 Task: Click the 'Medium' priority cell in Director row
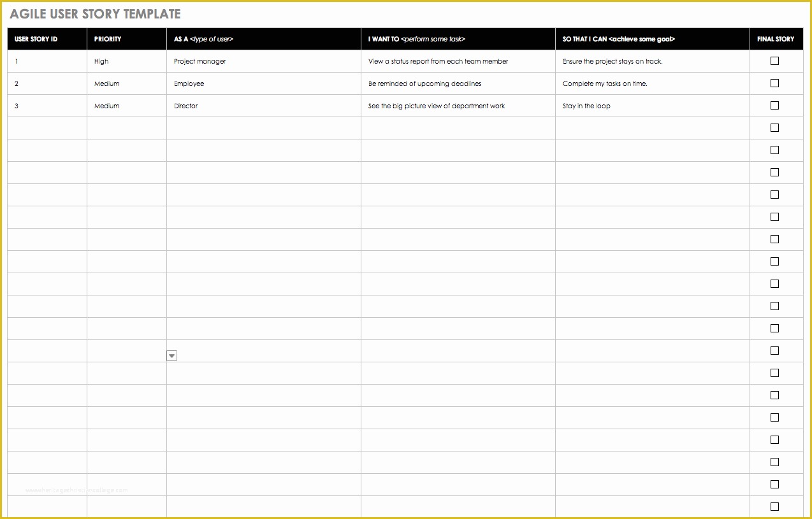coord(127,106)
